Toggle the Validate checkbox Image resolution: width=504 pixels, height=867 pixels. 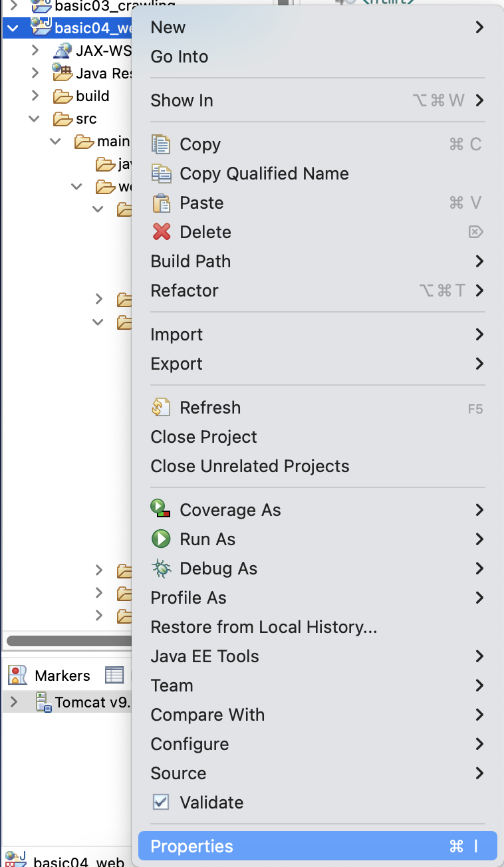[161, 803]
